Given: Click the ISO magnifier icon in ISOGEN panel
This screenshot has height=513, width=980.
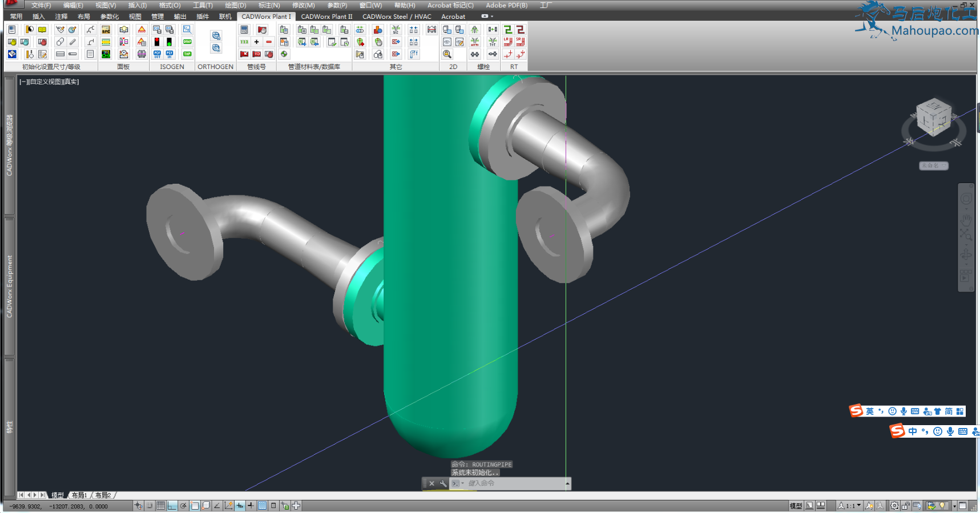Looking at the screenshot, I should (x=187, y=29).
